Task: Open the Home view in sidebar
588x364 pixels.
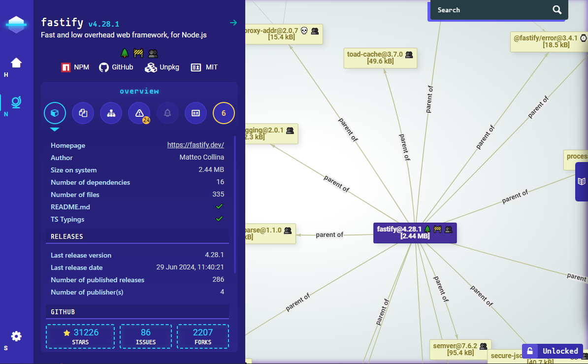Action: click(x=16, y=63)
